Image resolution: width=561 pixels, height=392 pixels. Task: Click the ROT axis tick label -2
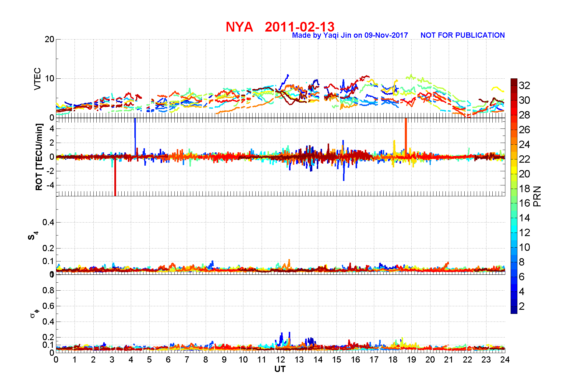coord(51,171)
